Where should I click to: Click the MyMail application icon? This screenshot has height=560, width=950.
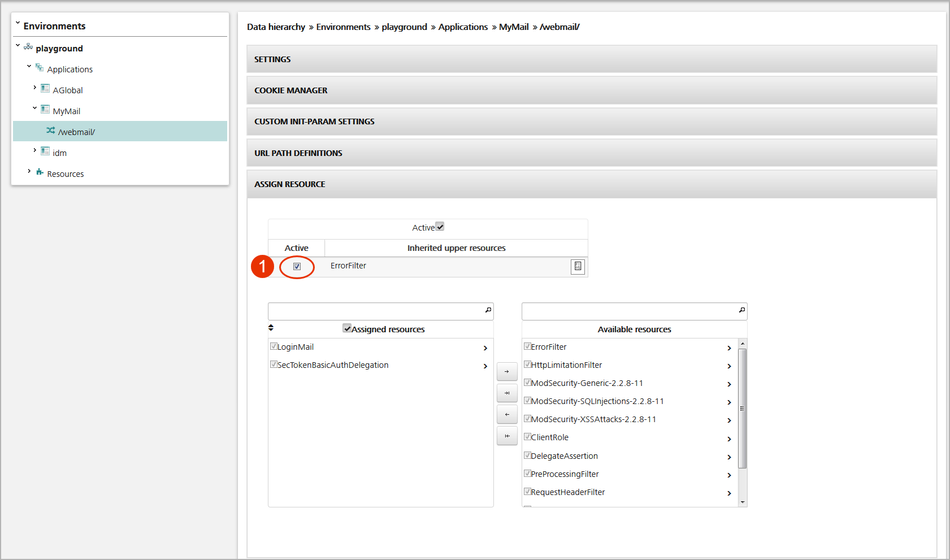[45, 110]
